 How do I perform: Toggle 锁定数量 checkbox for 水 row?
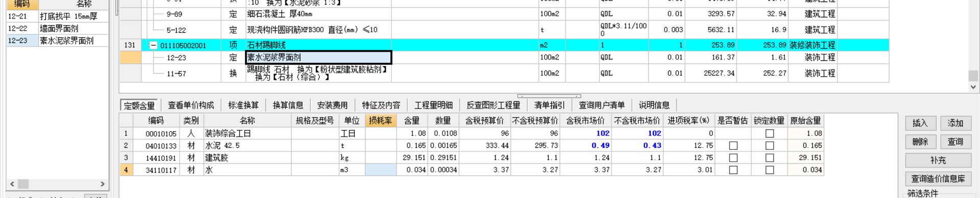770,170
